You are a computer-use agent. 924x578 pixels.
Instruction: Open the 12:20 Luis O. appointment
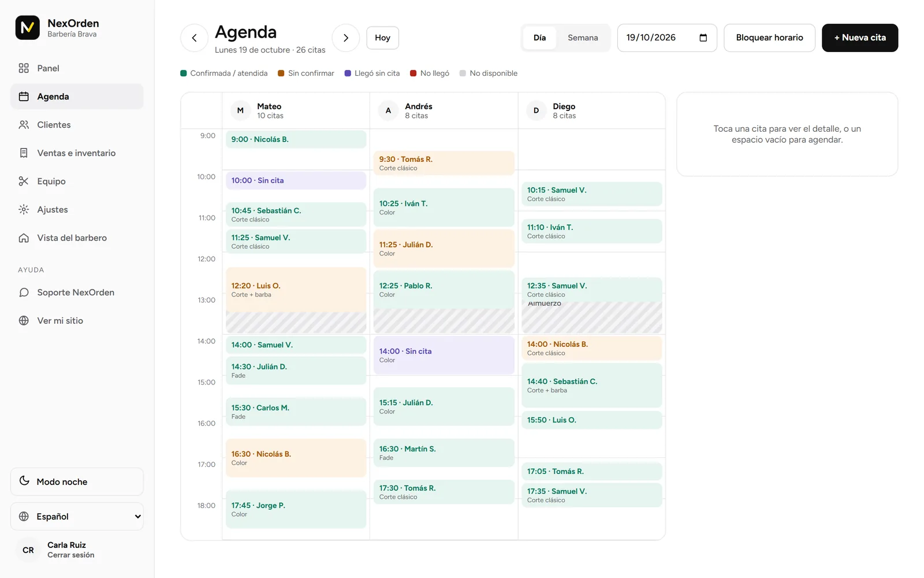coord(296,290)
